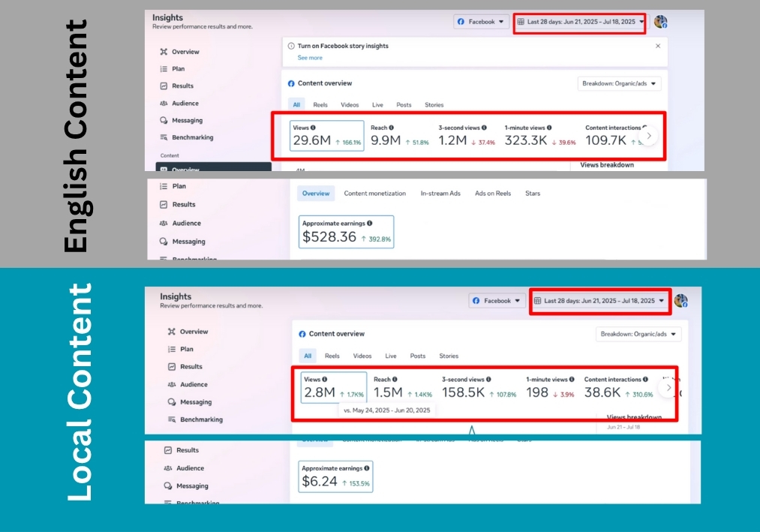Image resolution: width=760 pixels, height=532 pixels.
Task: Click the Overview icon in Local Content insights sidebar
Action: 172,332
